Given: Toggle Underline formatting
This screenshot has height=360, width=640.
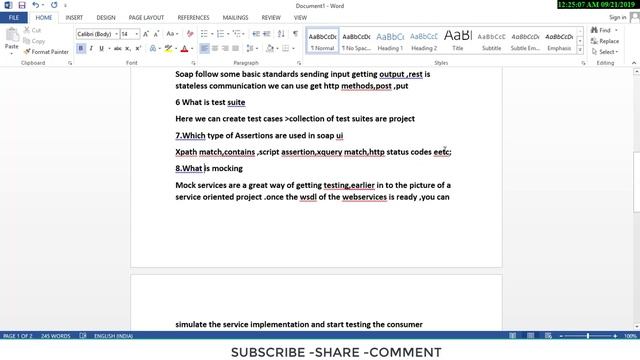Looking at the screenshot, I should coord(101,49).
